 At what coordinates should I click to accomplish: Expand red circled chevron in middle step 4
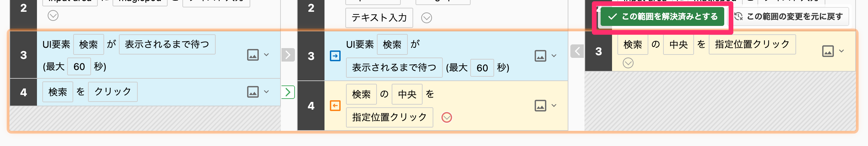pyautogui.click(x=447, y=117)
